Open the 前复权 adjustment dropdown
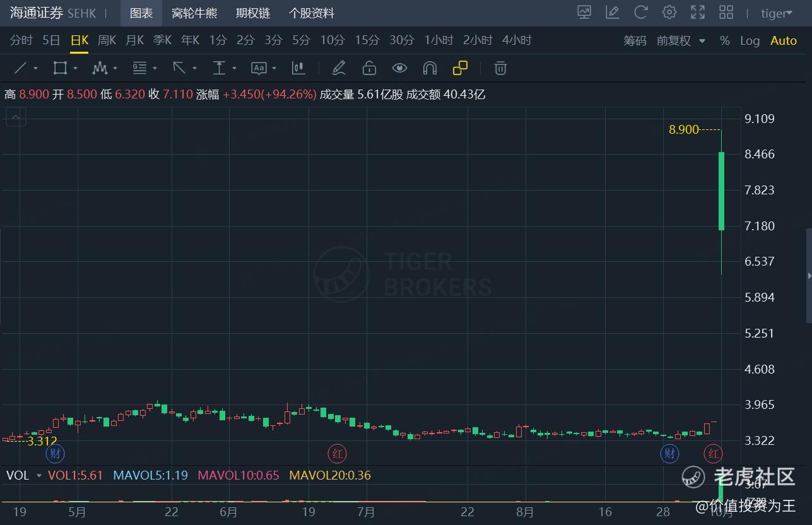This screenshot has height=525, width=812. point(681,40)
